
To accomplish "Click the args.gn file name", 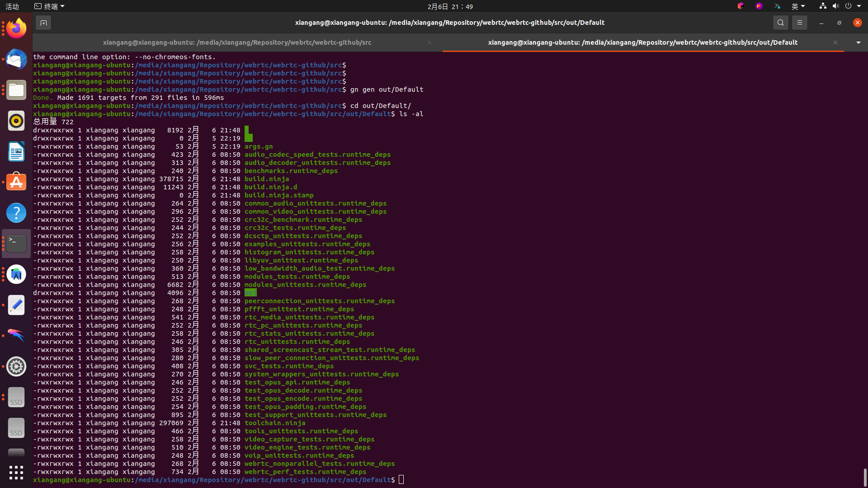I will coord(259,146).
